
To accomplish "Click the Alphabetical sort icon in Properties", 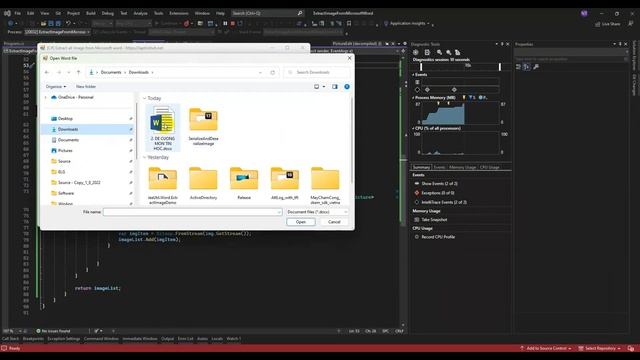I will 527,67.
